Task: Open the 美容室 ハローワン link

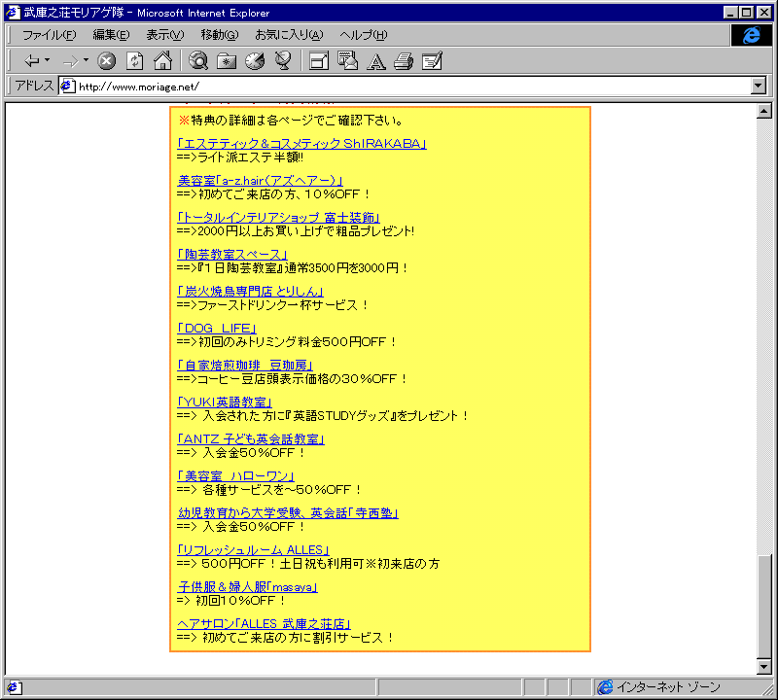Action: 235,476
